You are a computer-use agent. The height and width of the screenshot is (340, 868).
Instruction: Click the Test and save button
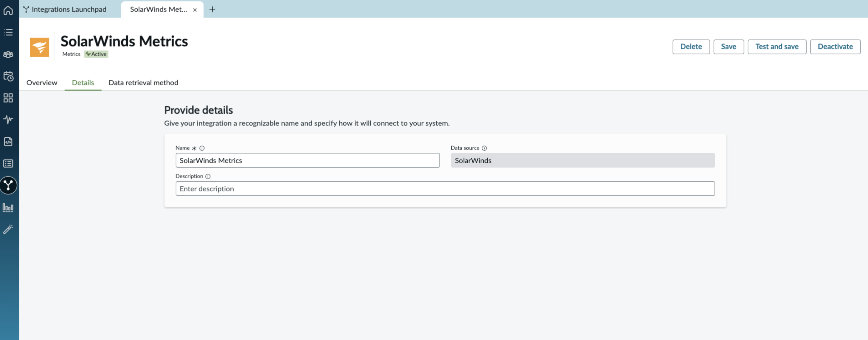tap(777, 47)
